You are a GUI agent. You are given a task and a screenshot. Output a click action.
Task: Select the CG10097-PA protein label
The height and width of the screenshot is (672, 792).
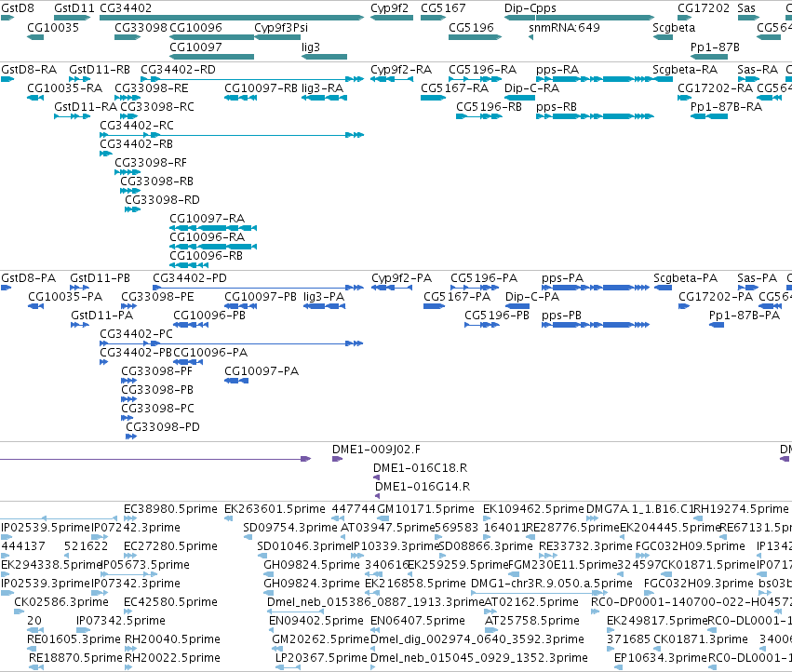coord(262,371)
